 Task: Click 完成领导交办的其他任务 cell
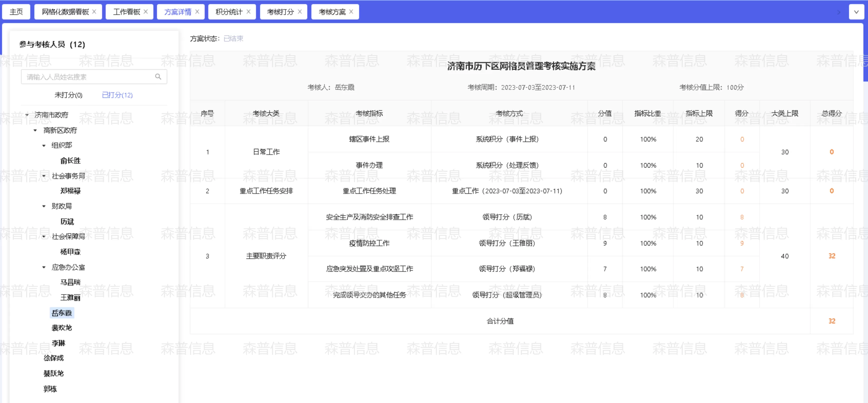point(369,295)
